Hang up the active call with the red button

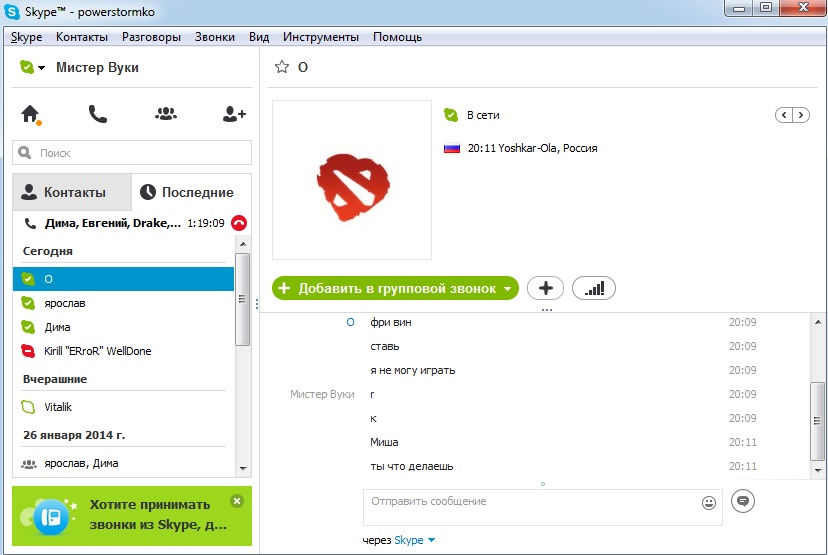click(x=239, y=223)
